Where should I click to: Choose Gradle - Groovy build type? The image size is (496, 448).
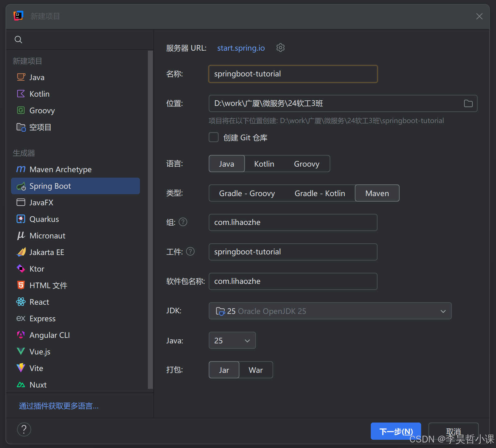[x=247, y=193]
